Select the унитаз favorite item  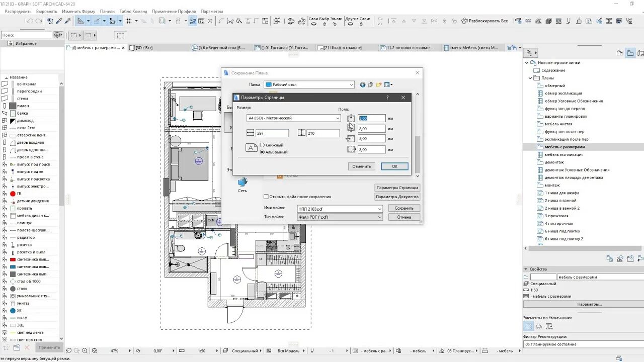coord(23,303)
